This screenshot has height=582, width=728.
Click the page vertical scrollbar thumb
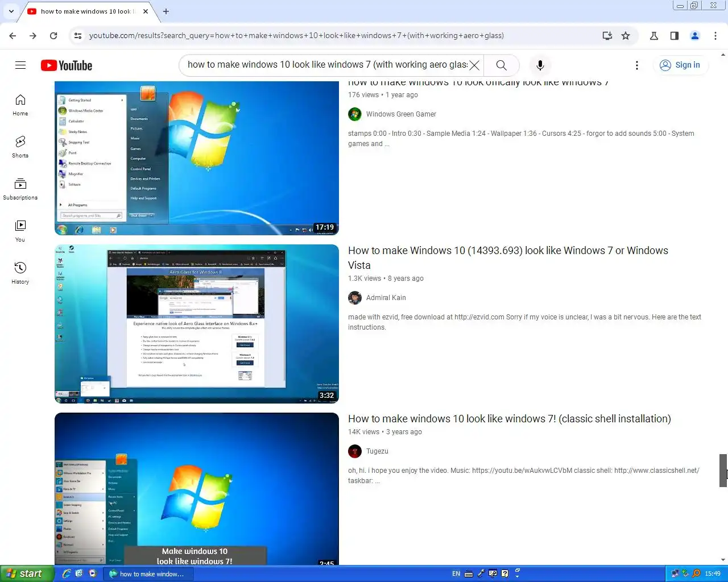[x=723, y=471]
